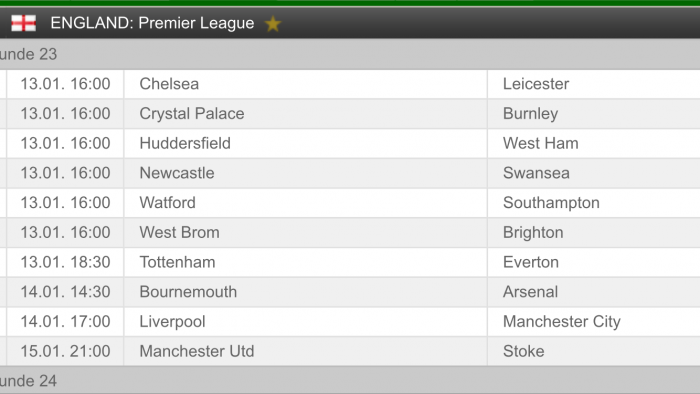Select the Swansea away team
The width and height of the screenshot is (700, 394).
coord(536,173)
